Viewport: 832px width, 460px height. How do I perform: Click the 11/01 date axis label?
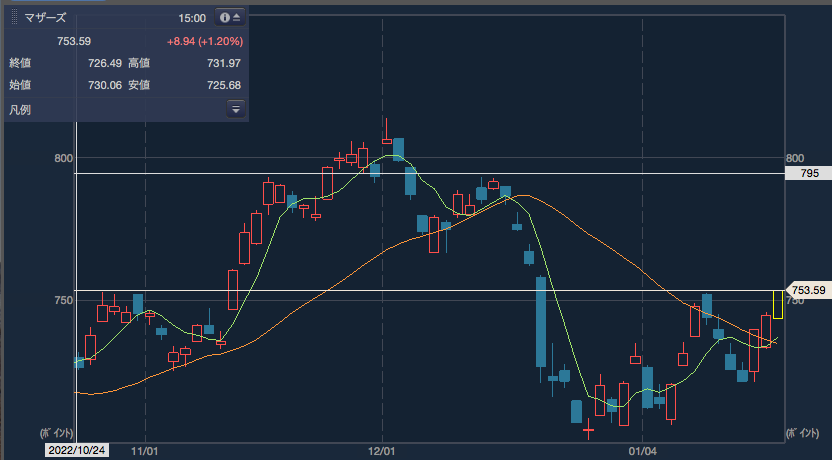pos(144,452)
